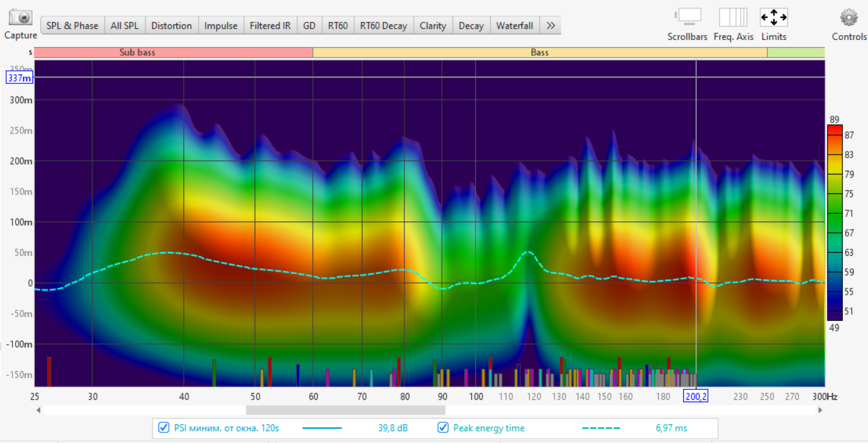
Task: Open the Controls gear icon
Action: pyautogui.click(x=849, y=17)
